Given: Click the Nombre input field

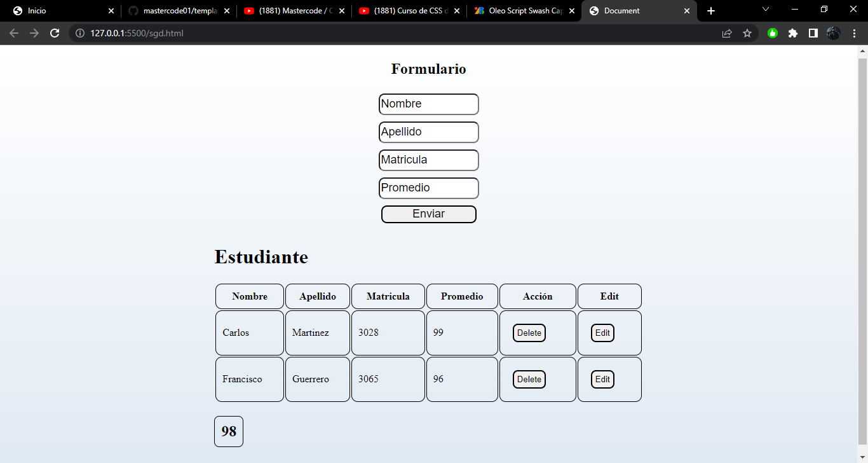Looking at the screenshot, I should pyautogui.click(x=428, y=104).
